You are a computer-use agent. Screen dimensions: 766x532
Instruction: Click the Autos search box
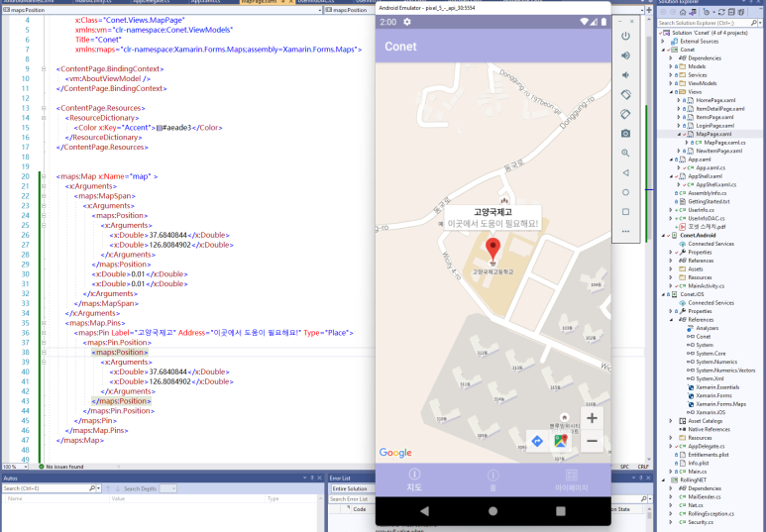(46, 488)
